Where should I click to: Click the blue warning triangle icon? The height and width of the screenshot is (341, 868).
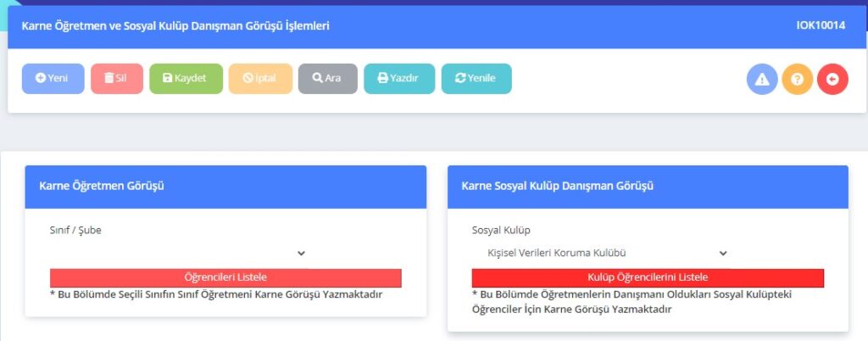point(762,79)
